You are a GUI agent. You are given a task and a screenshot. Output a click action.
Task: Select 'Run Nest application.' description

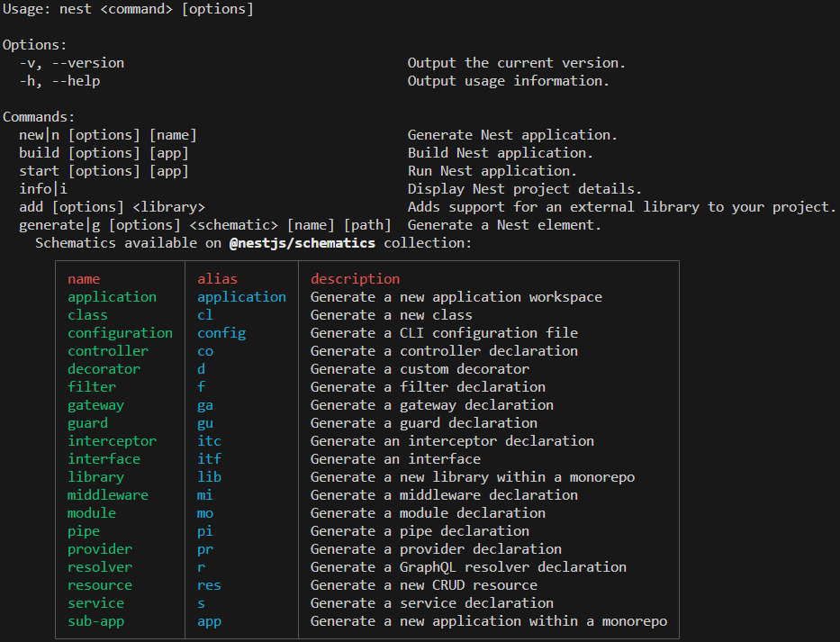[x=492, y=171]
